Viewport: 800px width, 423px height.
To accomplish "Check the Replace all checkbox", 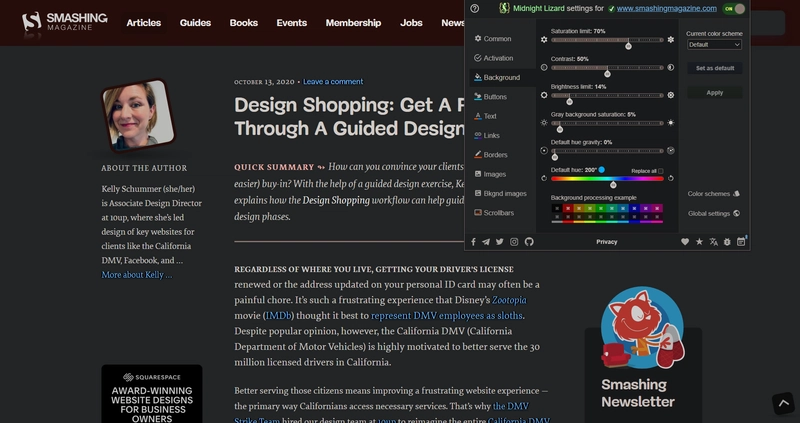I will [x=661, y=171].
